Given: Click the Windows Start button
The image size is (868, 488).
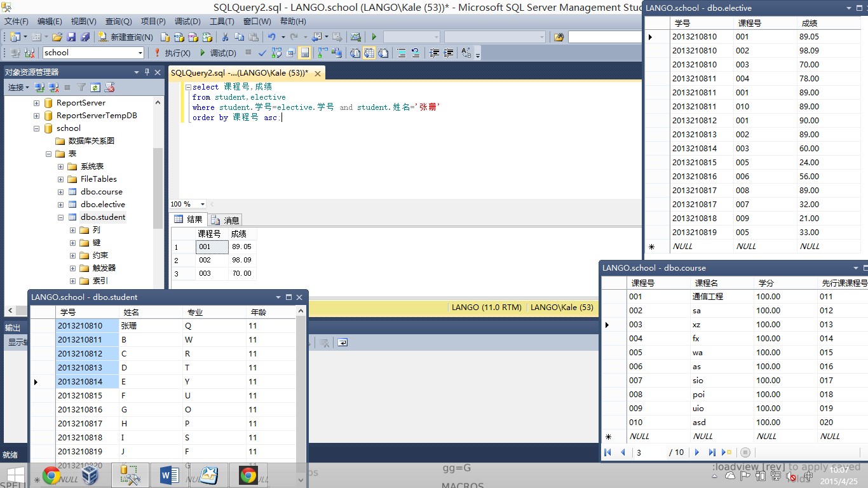Looking at the screenshot, I should click(x=15, y=476).
